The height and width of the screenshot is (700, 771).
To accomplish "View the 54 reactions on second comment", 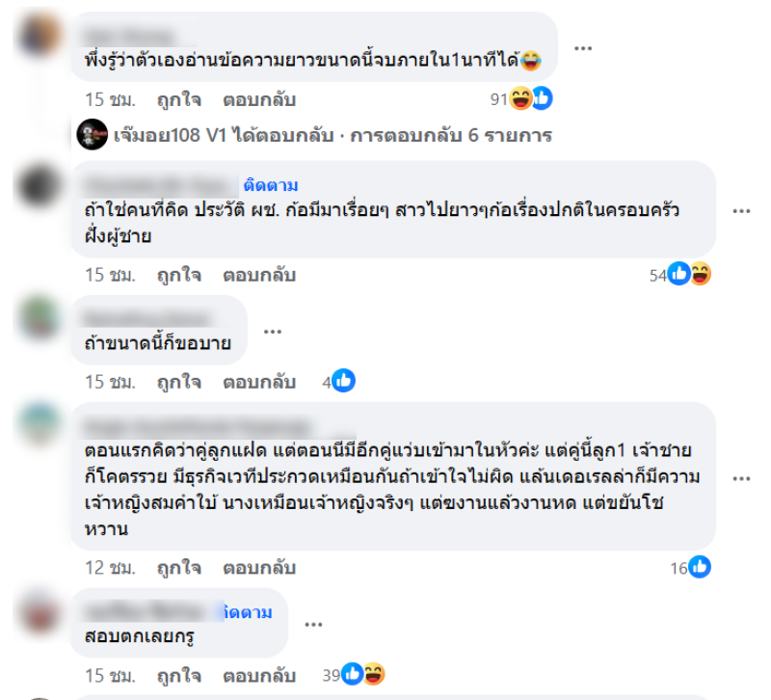I will 680,274.
